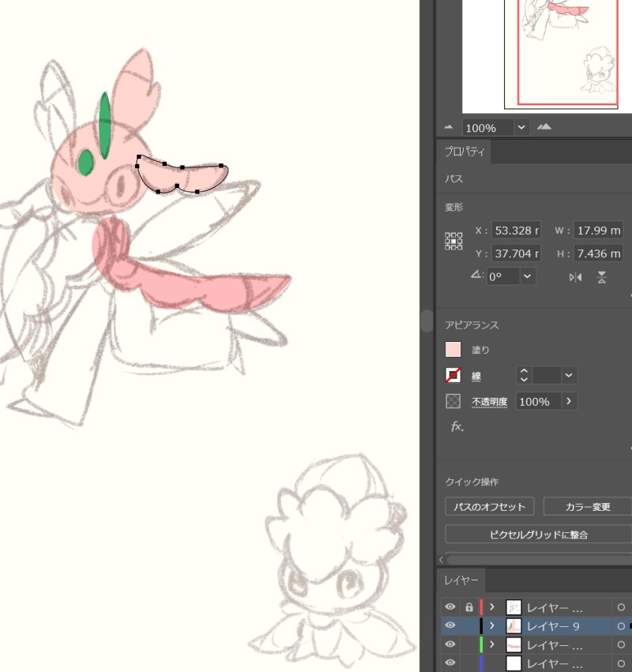Switch to the レイヤー tab
Image resolution: width=632 pixels, height=672 pixels.
click(x=461, y=580)
